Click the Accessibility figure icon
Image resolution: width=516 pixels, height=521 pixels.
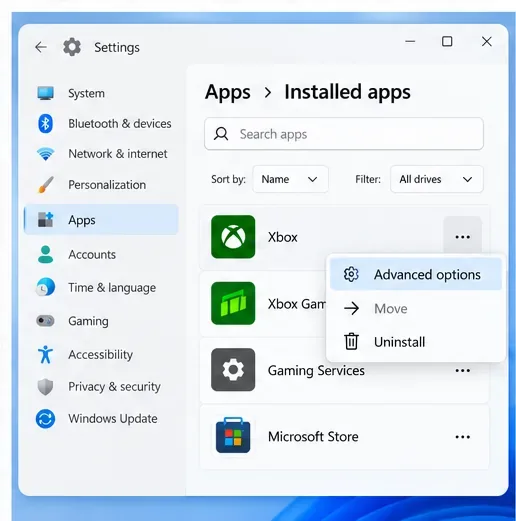45,354
